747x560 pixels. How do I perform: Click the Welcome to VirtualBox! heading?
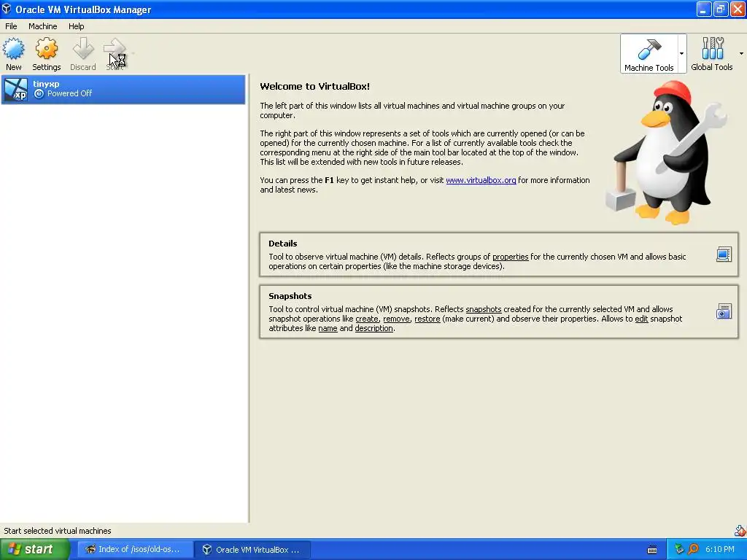[315, 86]
